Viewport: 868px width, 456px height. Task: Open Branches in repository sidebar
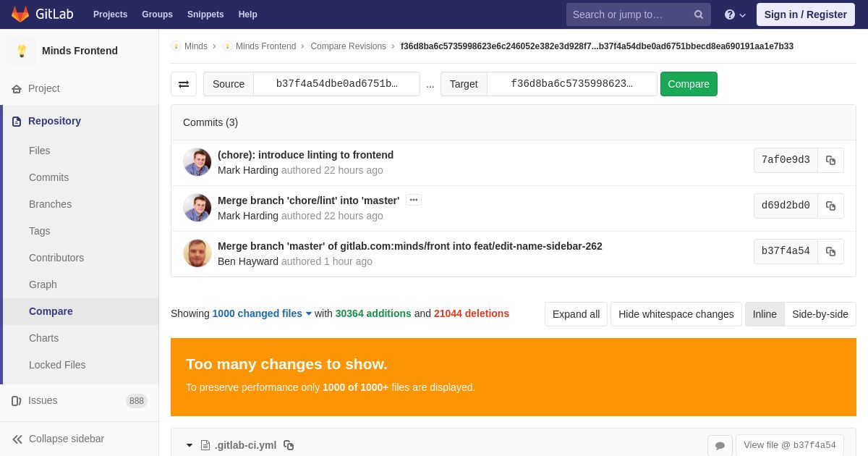[50, 204]
